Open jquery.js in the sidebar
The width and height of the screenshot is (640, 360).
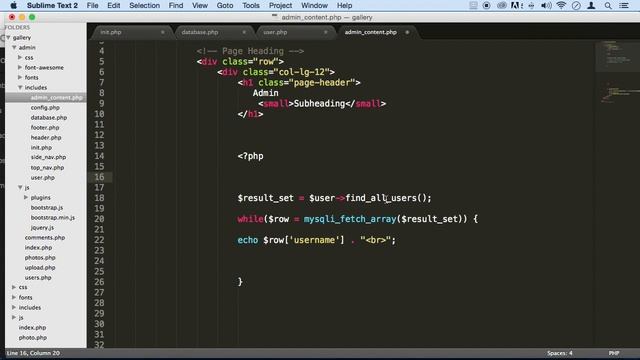point(42,227)
